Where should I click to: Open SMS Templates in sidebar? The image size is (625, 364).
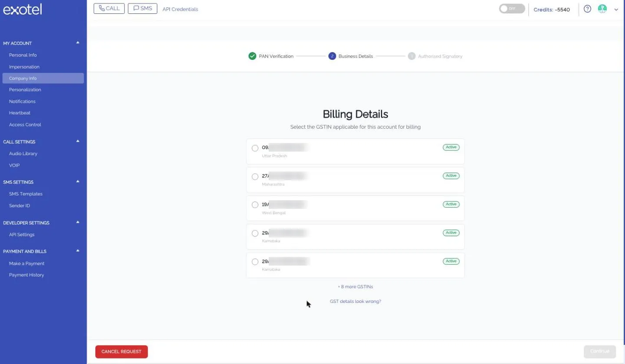click(26, 194)
